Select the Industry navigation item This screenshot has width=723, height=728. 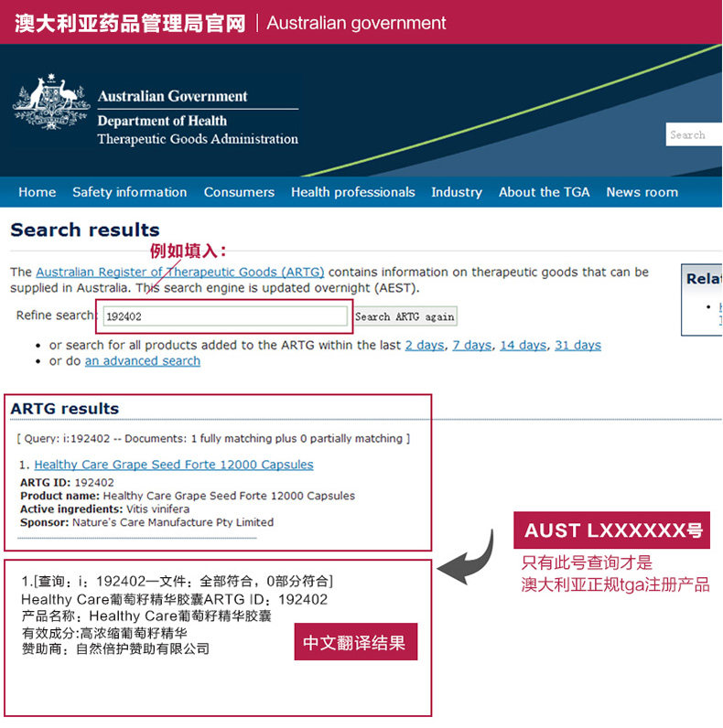pyautogui.click(x=456, y=192)
